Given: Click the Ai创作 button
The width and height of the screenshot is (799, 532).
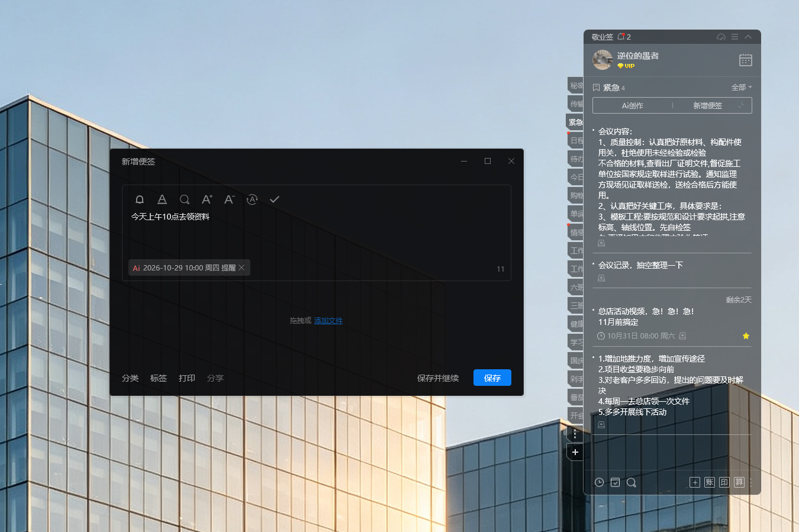Looking at the screenshot, I should (633, 105).
